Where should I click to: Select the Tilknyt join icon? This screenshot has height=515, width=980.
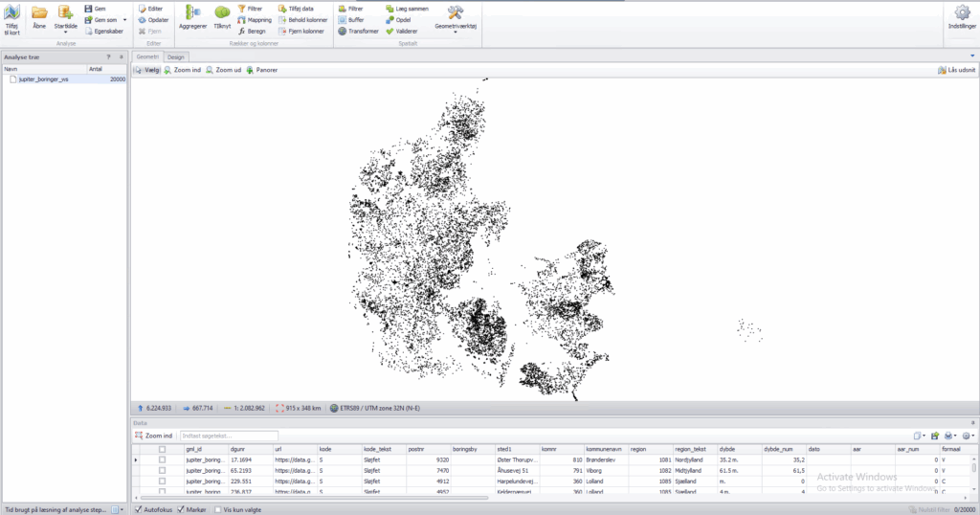222,13
